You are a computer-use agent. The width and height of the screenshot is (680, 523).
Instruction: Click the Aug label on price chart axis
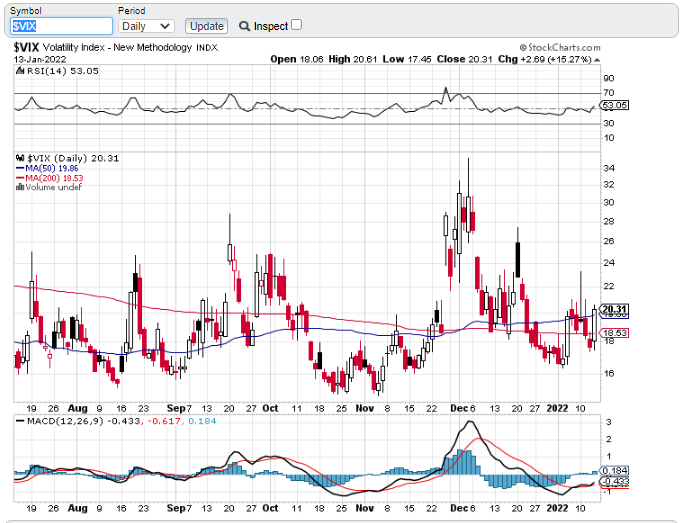coord(78,409)
